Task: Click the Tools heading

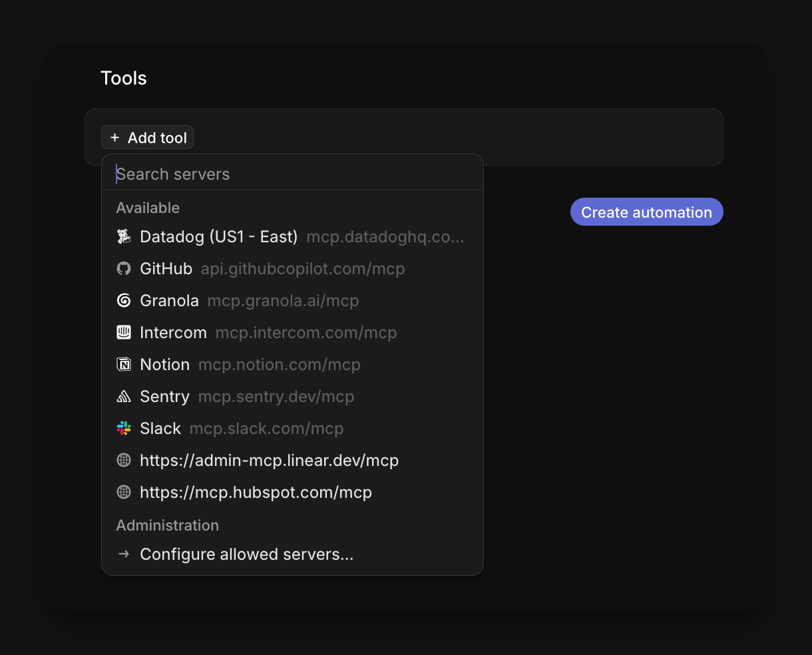Action: [x=124, y=78]
